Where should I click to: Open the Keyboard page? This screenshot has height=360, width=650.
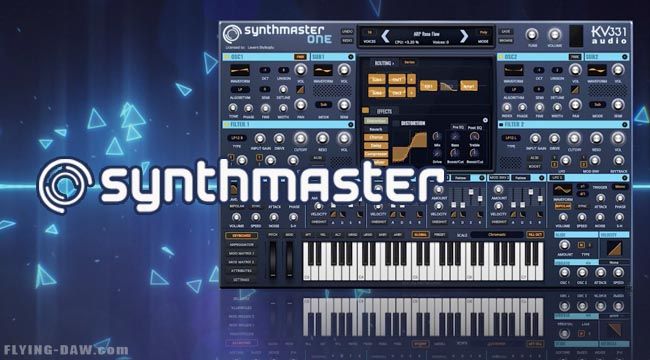[x=242, y=236]
